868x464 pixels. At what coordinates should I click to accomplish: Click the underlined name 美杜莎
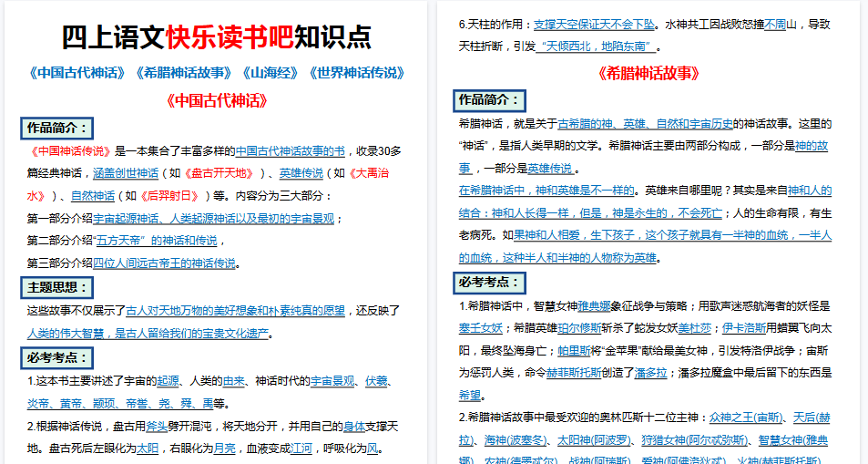point(695,328)
